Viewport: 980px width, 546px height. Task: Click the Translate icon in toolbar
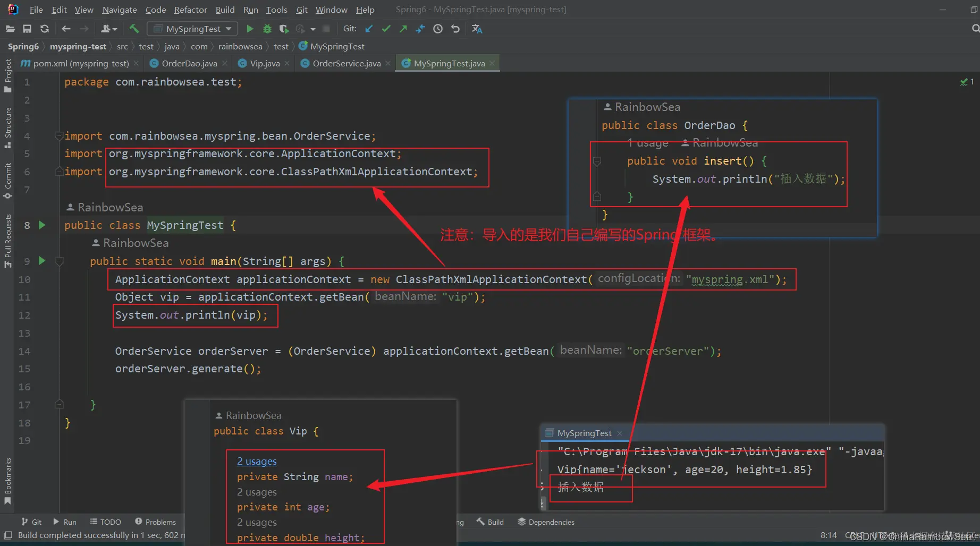(477, 29)
